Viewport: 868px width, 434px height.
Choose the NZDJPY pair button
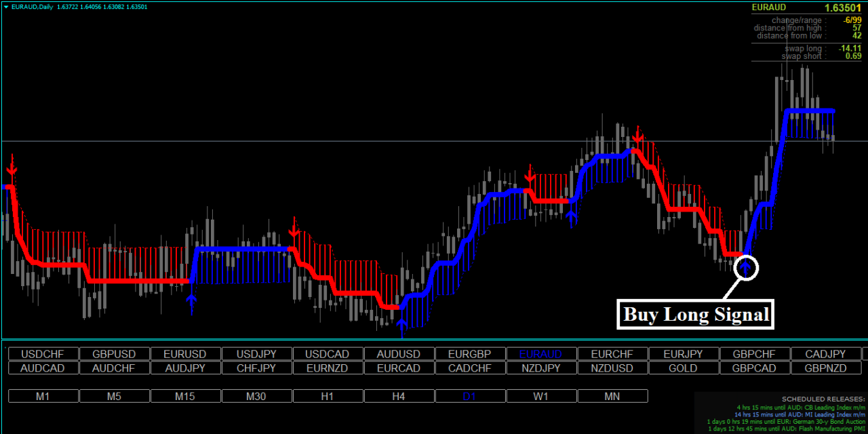541,368
